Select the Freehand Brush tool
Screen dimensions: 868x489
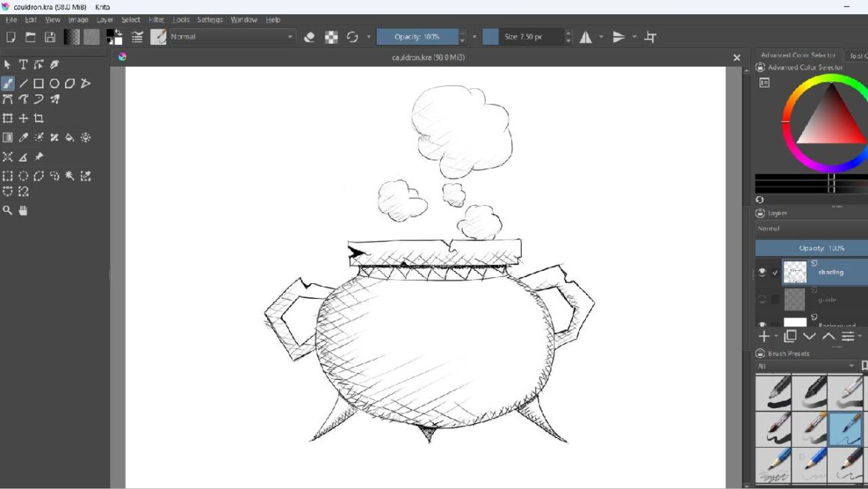7,84
